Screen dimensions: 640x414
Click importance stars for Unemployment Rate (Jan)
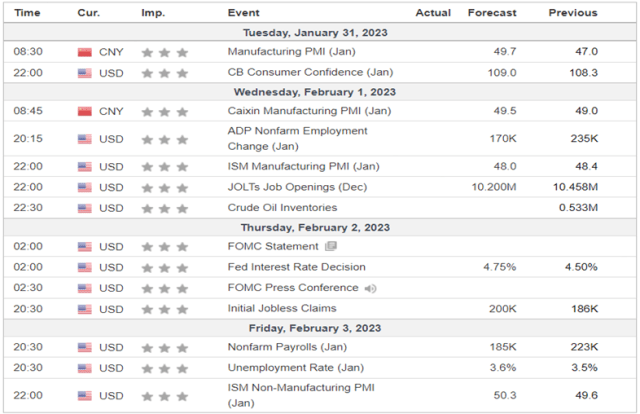[x=164, y=369]
